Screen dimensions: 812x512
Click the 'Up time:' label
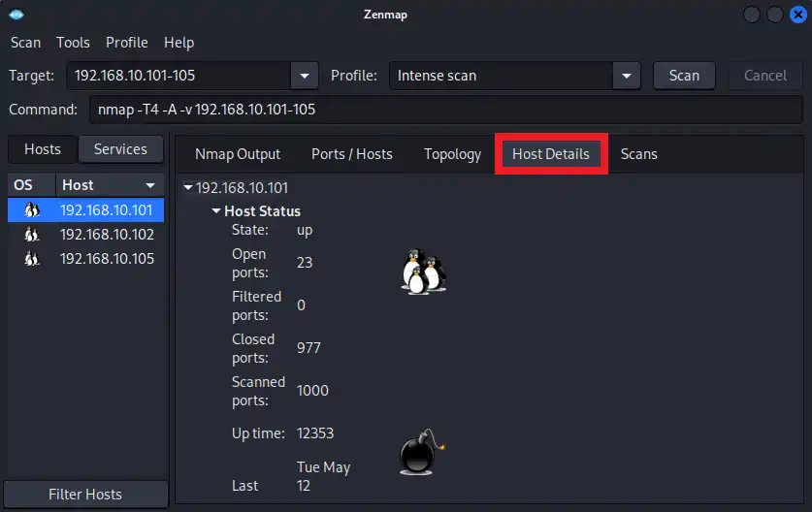tap(258, 433)
